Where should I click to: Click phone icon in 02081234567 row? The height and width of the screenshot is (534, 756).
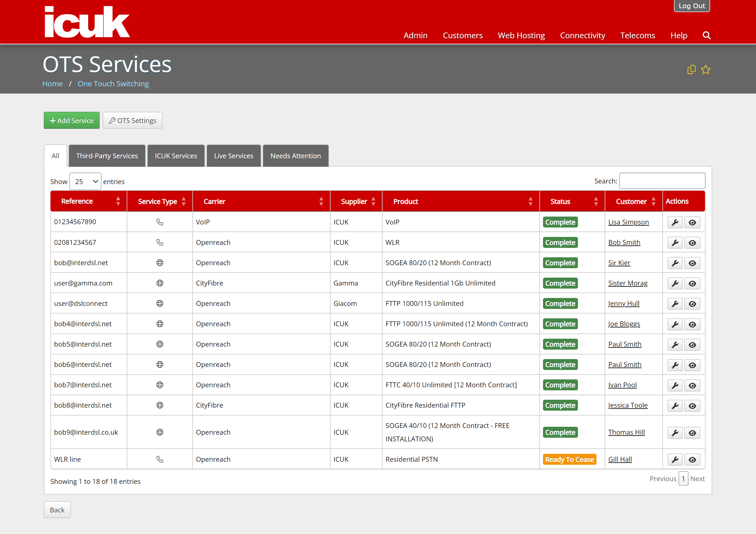(x=160, y=242)
